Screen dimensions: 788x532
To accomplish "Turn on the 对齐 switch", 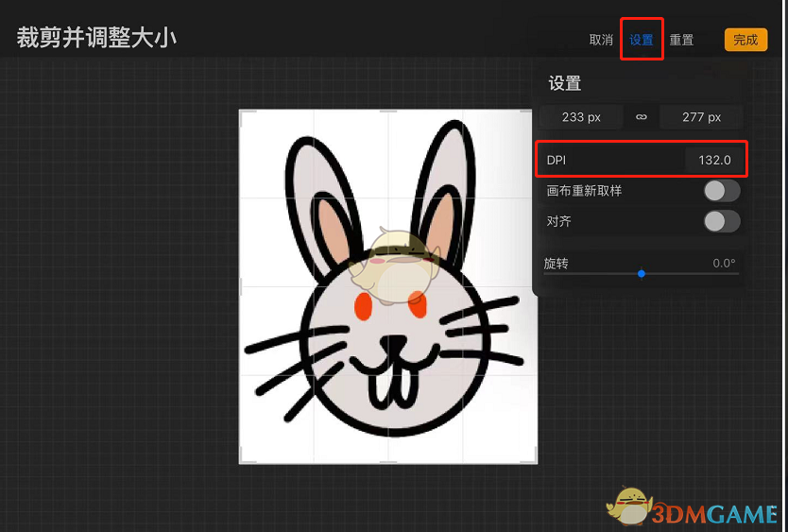I will pyautogui.click(x=722, y=222).
